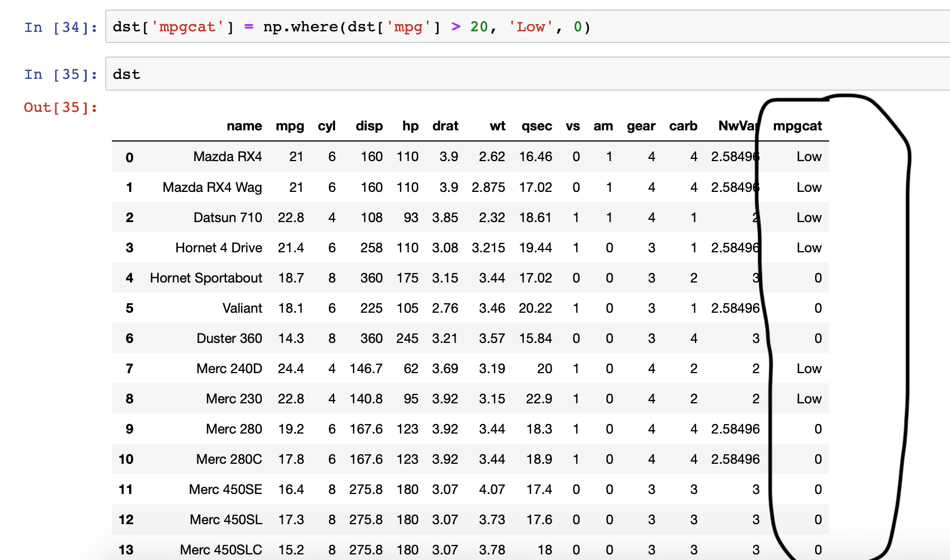Image resolution: width=950 pixels, height=560 pixels.
Task: Click drat value 3.69 in Merc 240D row
Action: click(x=445, y=369)
